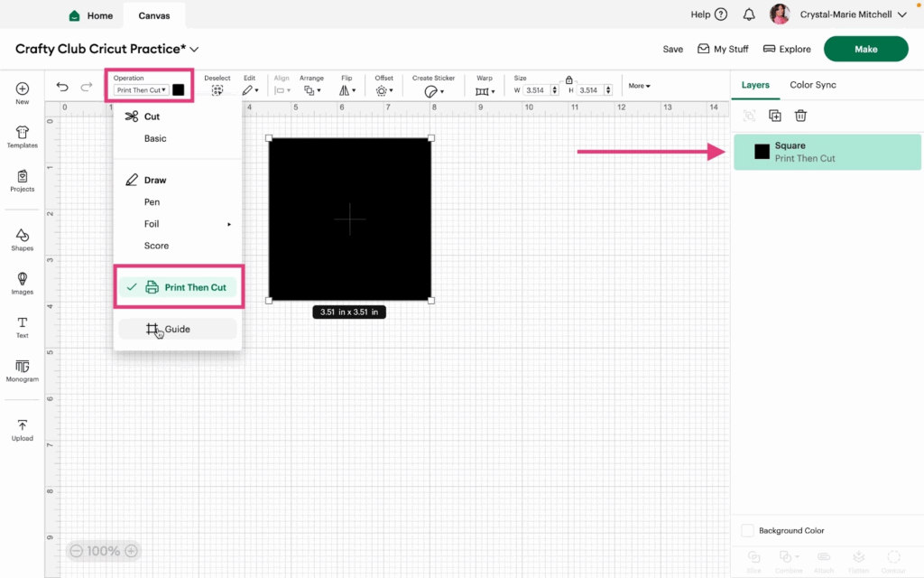
Task: Adjust the height stepper arrows
Action: coord(608,90)
